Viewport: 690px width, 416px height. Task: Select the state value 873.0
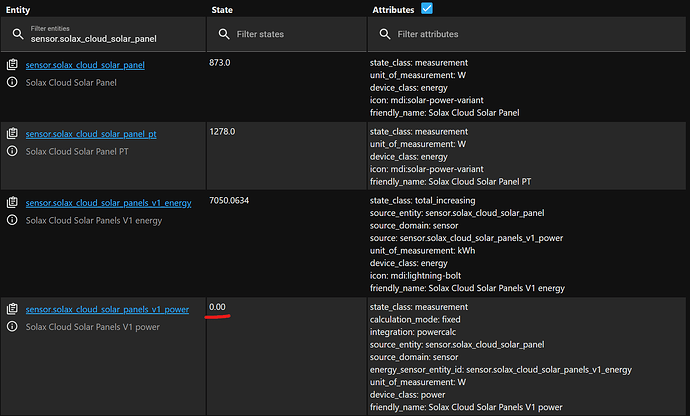220,63
